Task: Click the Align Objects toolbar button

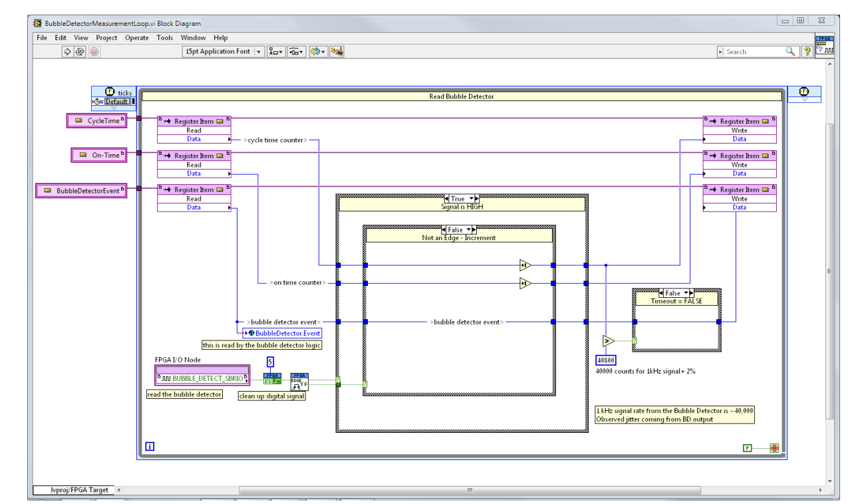Action: (x=275, y=51)
